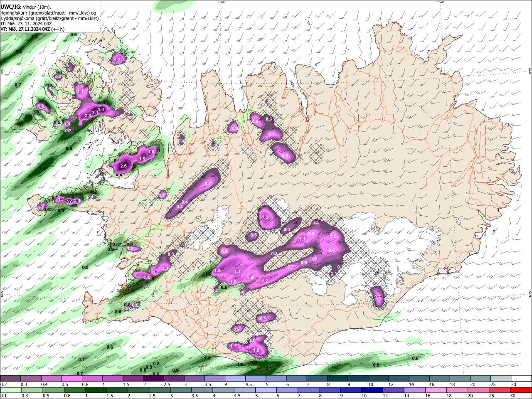Click the UWC/IG title in the header box

[x=10, y=7]
